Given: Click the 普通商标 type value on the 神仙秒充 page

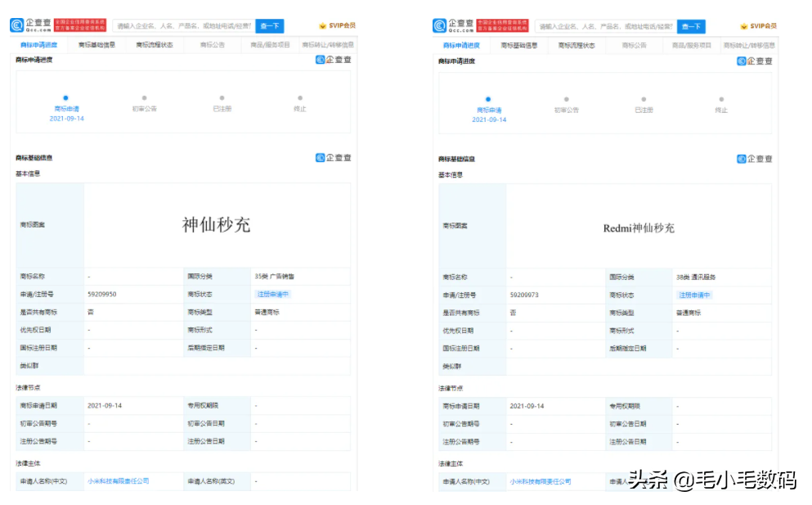Looking at the screenshot, I should point(267,312).
